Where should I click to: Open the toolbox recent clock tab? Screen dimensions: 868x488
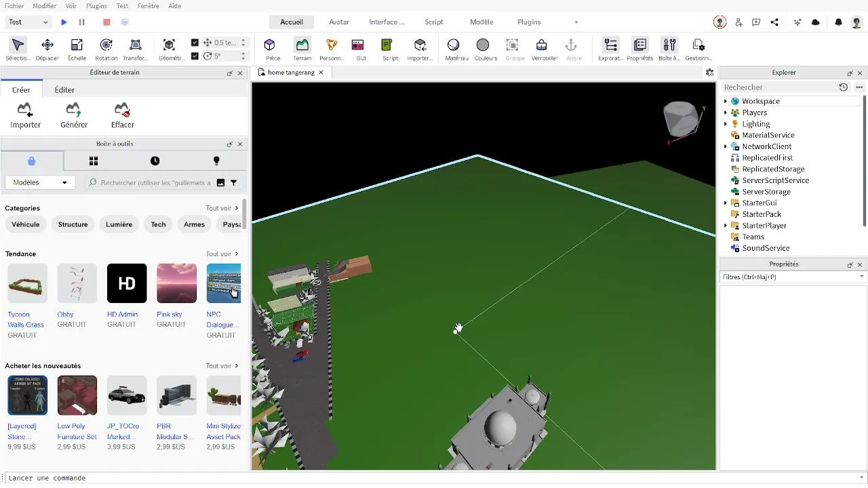click(155, 161)
